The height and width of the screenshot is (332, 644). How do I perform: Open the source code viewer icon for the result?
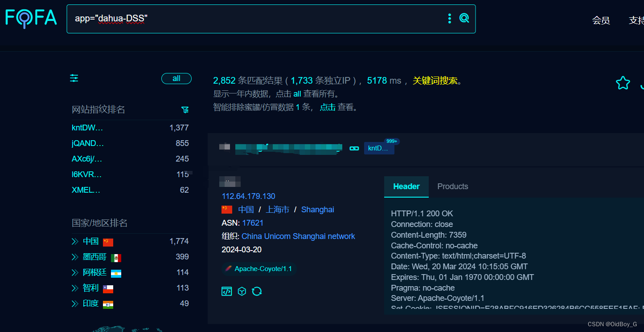tap(226, 291)
